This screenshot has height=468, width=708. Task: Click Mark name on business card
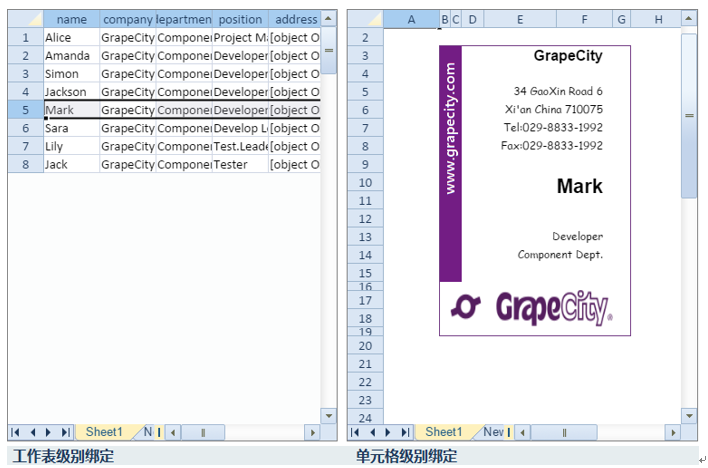click(579, 186)
